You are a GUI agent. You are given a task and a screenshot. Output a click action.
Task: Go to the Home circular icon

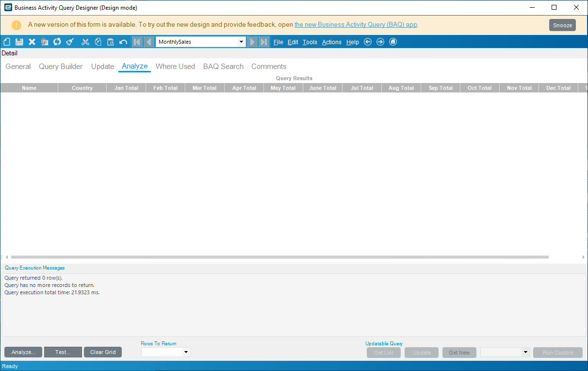point(393,42)
